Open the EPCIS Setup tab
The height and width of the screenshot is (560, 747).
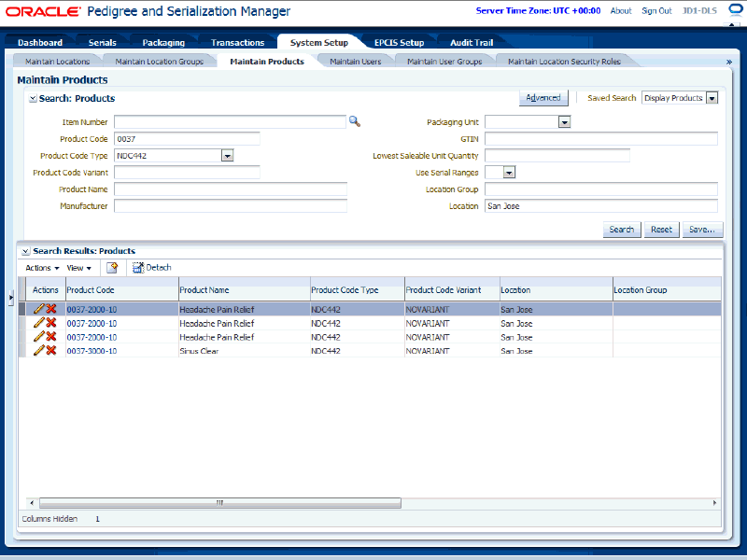400,42
